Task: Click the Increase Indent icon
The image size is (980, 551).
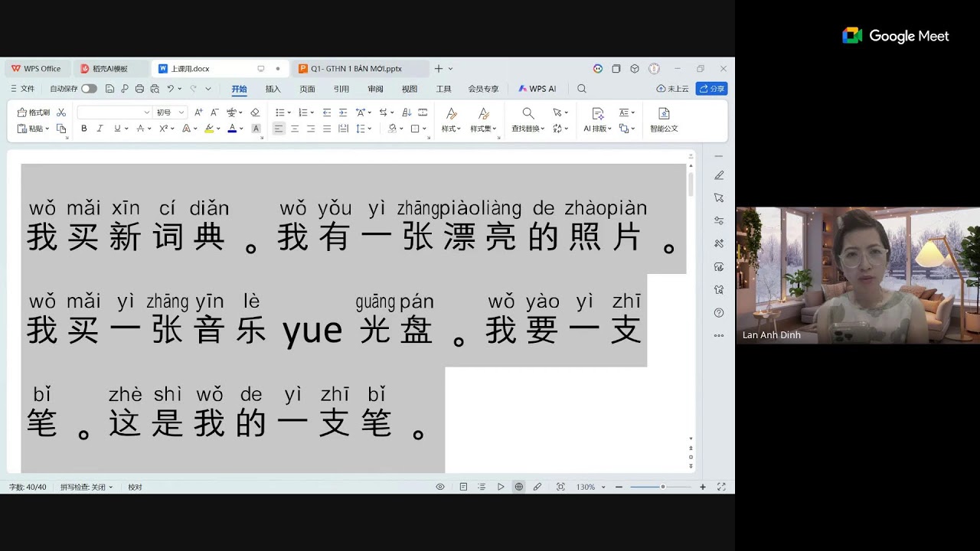Action: pos(343,112)
